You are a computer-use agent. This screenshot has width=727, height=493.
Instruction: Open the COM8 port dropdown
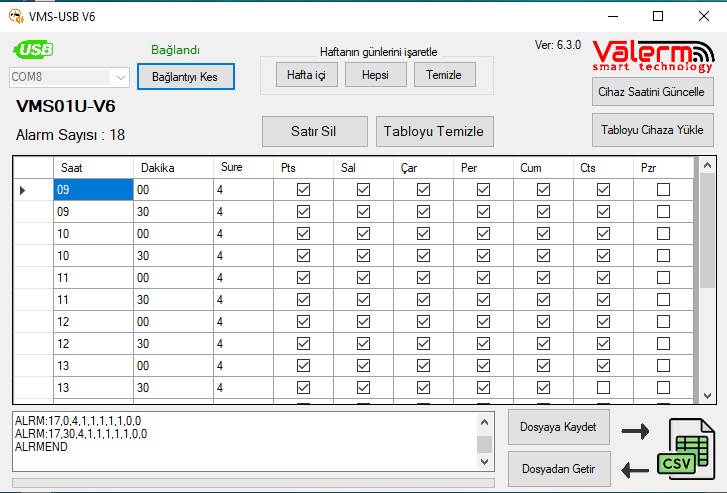pos(122,77)
